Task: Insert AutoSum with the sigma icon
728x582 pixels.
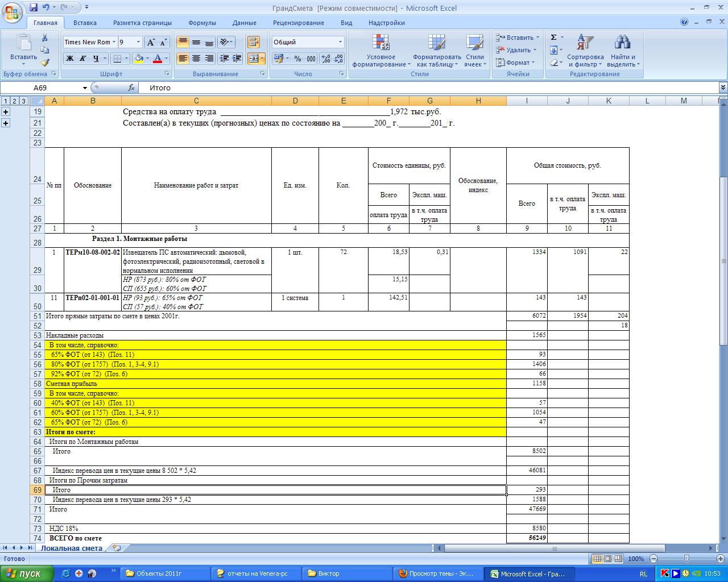Action: pos(553,38)
